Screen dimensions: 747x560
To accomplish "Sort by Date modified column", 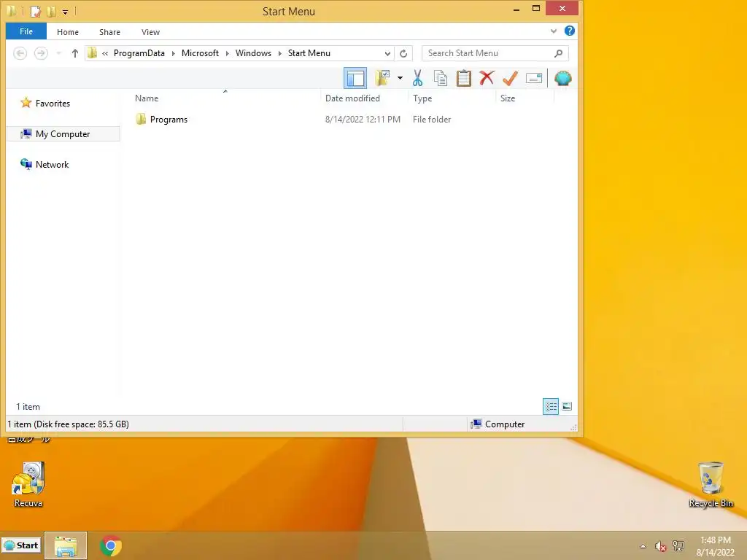I will (352, 98).
